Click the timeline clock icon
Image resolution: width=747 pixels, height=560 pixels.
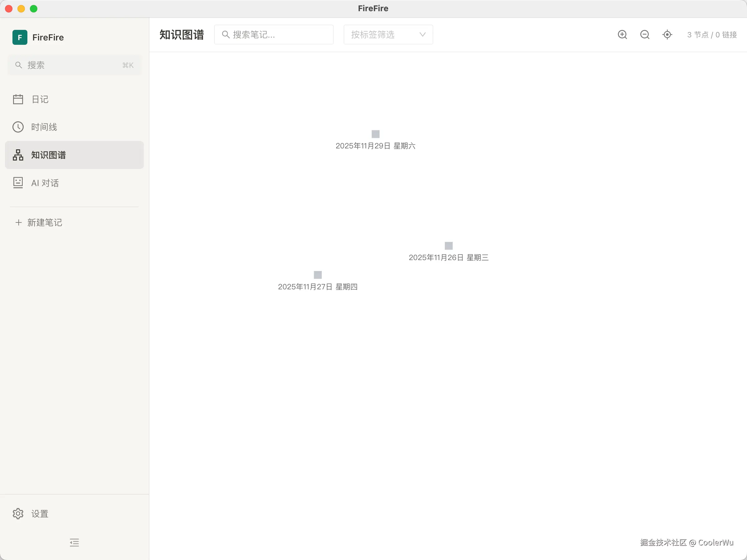coord(18,127)
